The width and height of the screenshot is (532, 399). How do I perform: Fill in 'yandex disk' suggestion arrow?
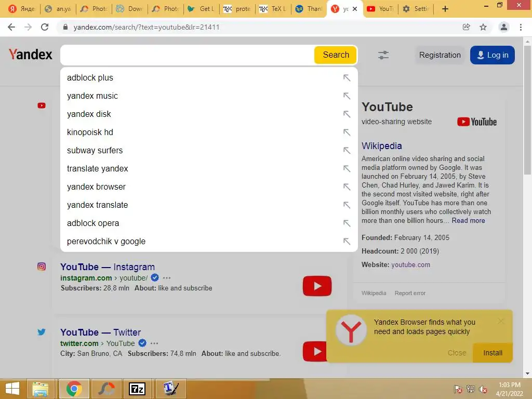coord(347,114)
